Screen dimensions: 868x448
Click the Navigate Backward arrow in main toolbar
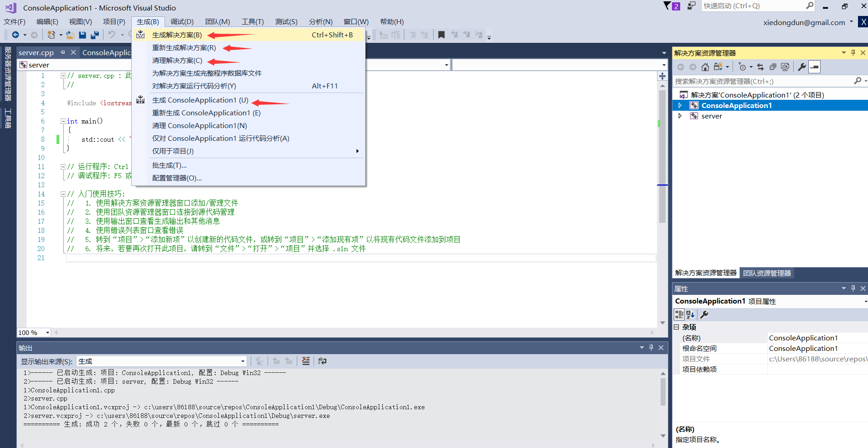15,35
